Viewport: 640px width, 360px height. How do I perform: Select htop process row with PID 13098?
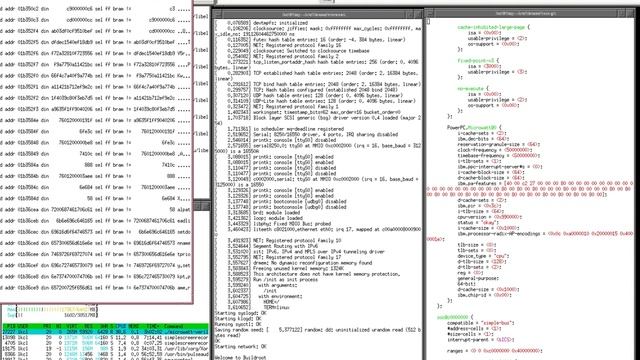point(106,338)
